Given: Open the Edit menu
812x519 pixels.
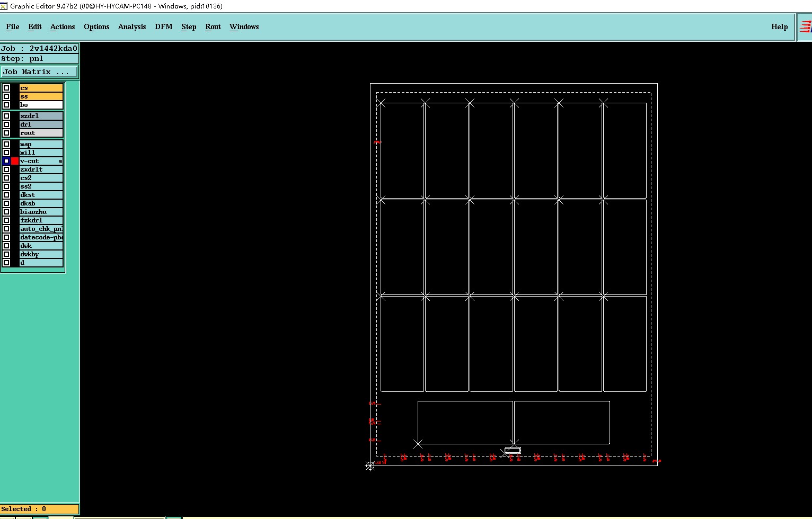Looking at the screenshot, I should coord(35,26).
